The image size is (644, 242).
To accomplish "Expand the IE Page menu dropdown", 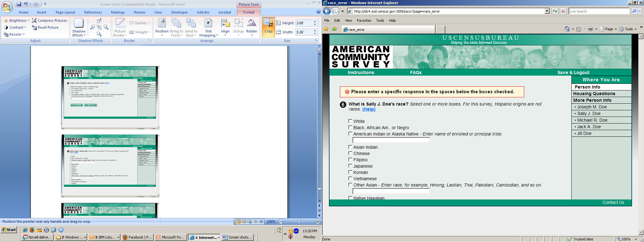I will pos(608,29).
